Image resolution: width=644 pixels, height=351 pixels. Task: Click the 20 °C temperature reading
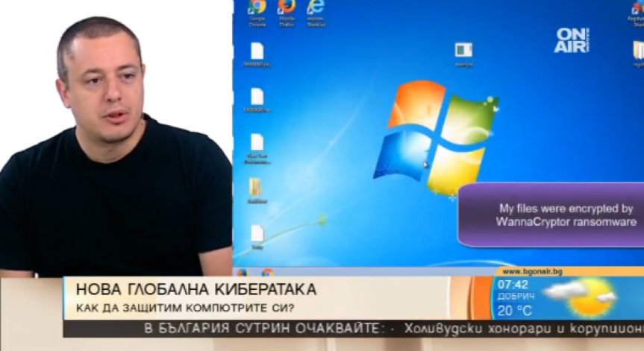click(x=515, y=311)
